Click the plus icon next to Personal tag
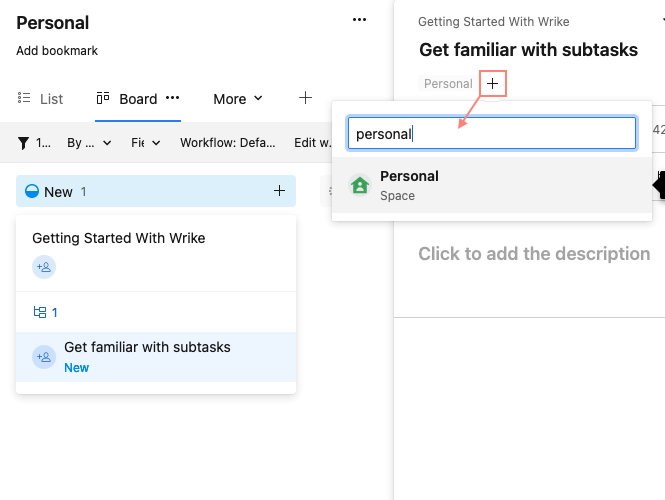The width and height of the screenshot is (665, 500). 492,84
